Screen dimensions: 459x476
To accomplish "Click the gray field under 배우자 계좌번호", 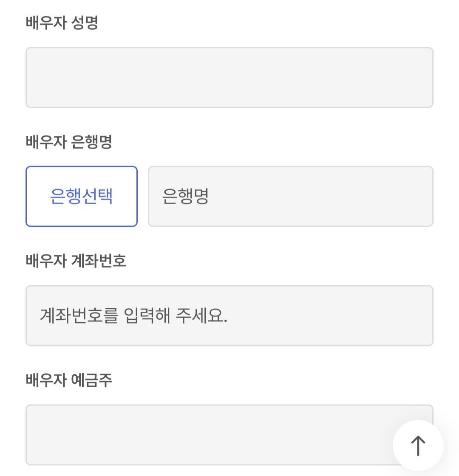I will click(229, 315).
